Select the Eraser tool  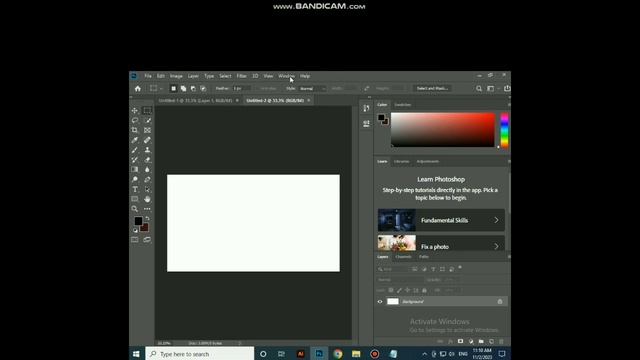pos(147,160)
